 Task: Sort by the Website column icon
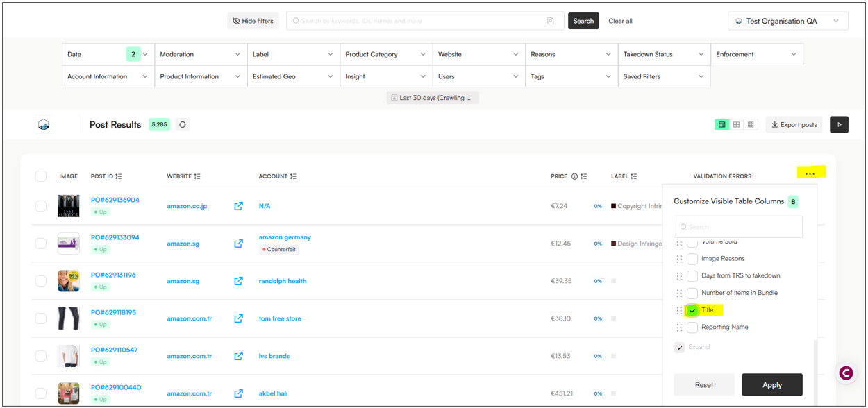click(x=198, y=176)
